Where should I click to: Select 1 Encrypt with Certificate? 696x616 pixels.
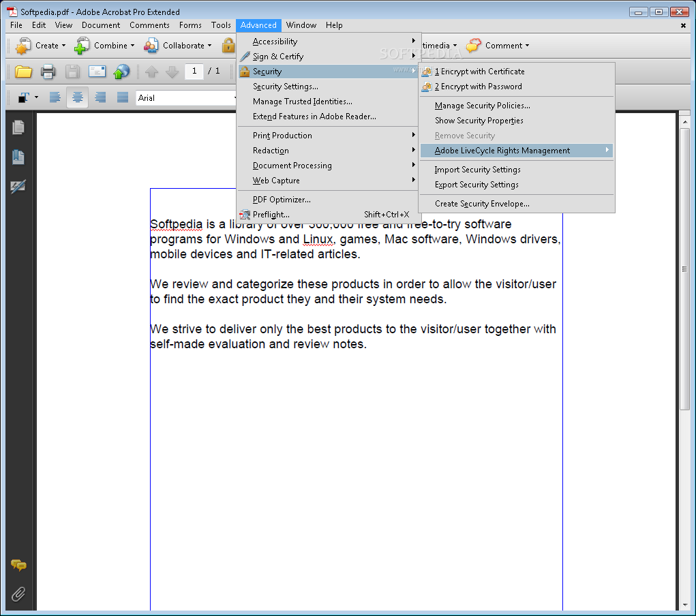[x=517, y=72]
